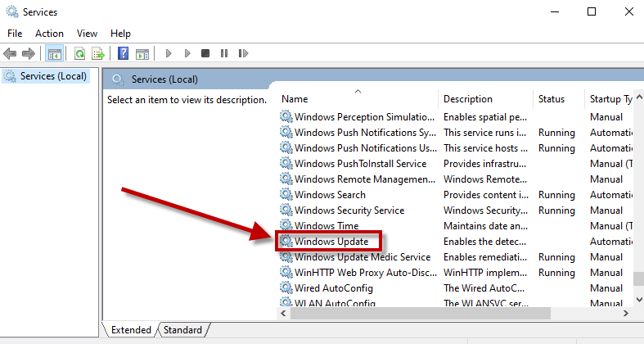Select the Windows Search service
Image resolution: width=644 pixels, height=344 pixels.
(x=456, y=195)
